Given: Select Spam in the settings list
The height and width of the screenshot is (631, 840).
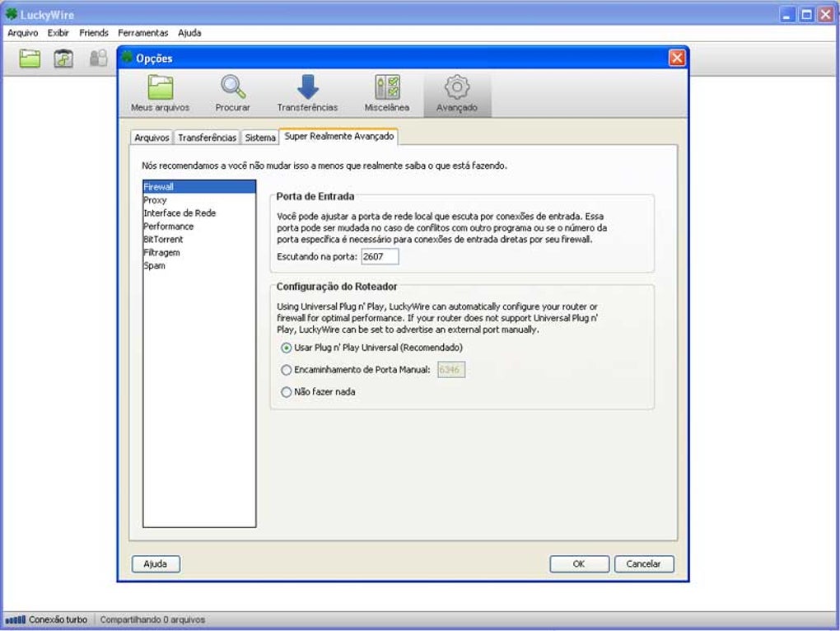Looking at the screenshot, I should (x=199, y=266).
